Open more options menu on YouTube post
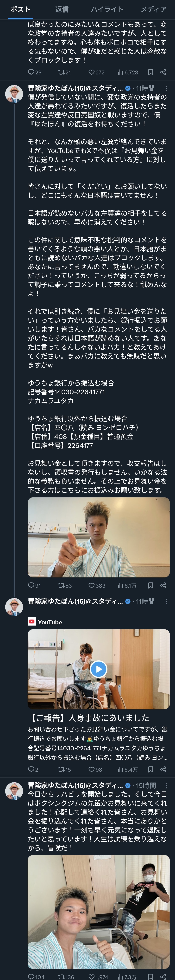The image size is (175, 980). pyautogui.click(x=166, y=601)
